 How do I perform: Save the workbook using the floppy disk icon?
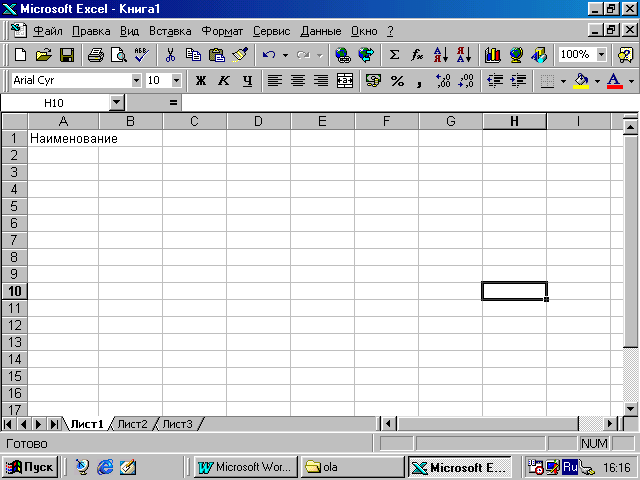click(x=67, y=55)
